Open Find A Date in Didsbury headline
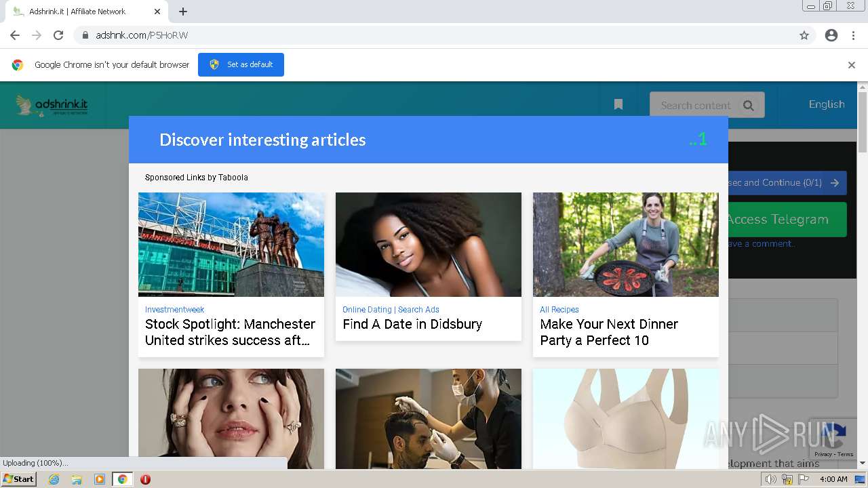This screenshot has height=488, width=868. (412, 324)
